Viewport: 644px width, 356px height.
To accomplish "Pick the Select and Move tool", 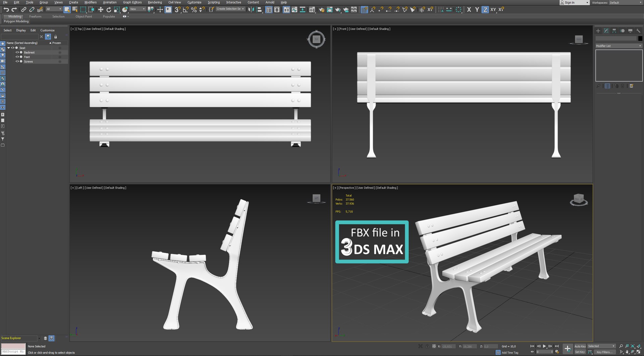I will 101,10.
